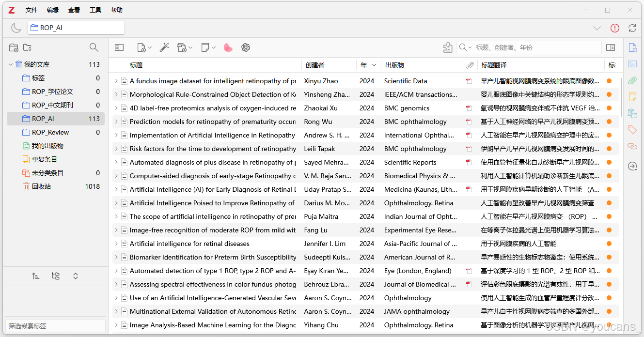Expand the Leili Tapak item row
This screenshot has height=337, width=644.
tap(116, 149)
